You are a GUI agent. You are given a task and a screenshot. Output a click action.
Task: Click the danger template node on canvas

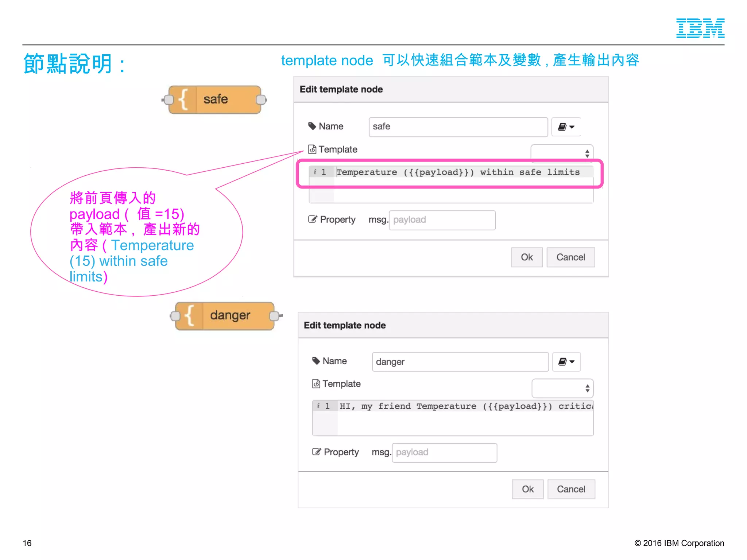click(225, 316)
